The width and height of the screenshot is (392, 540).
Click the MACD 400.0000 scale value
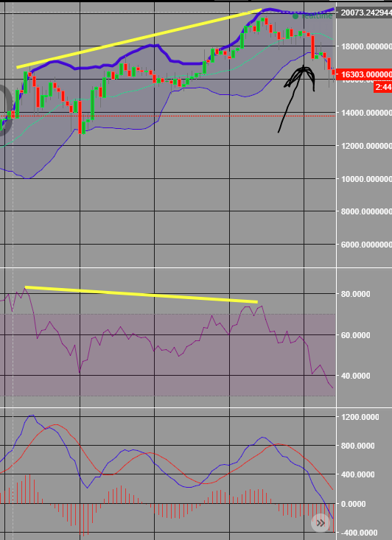[x=357, y=475]
